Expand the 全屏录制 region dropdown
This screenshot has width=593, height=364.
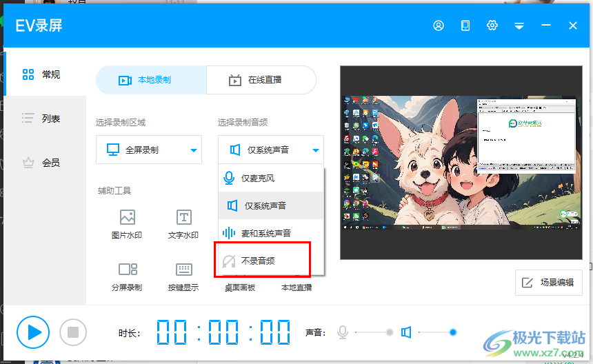[x=149, y=150]
